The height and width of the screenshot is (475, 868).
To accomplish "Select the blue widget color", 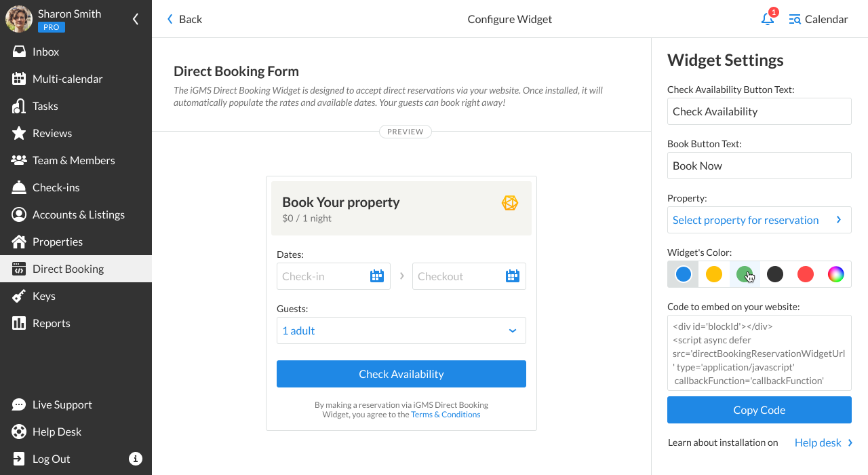I will click(684, 274).
